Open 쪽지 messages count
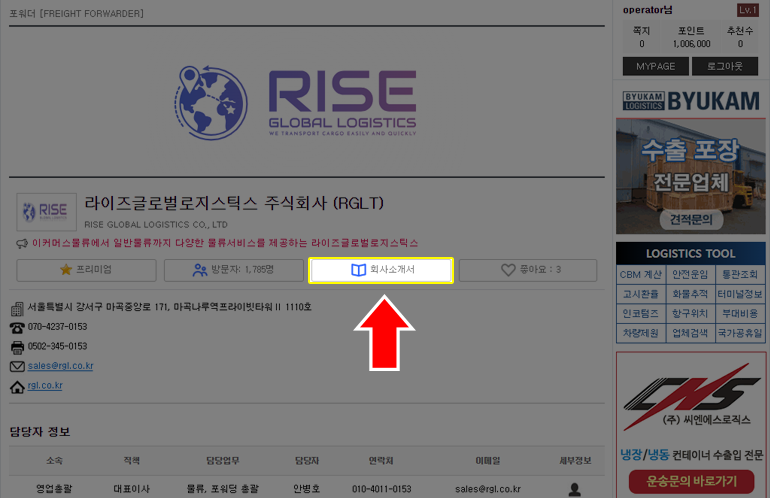 (641, 37)
